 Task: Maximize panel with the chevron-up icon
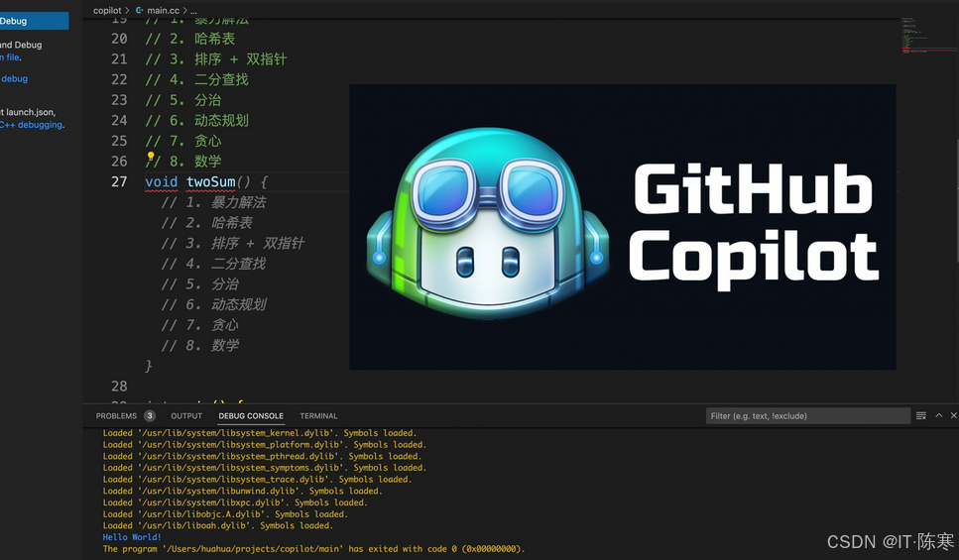(x=939, y=415)
